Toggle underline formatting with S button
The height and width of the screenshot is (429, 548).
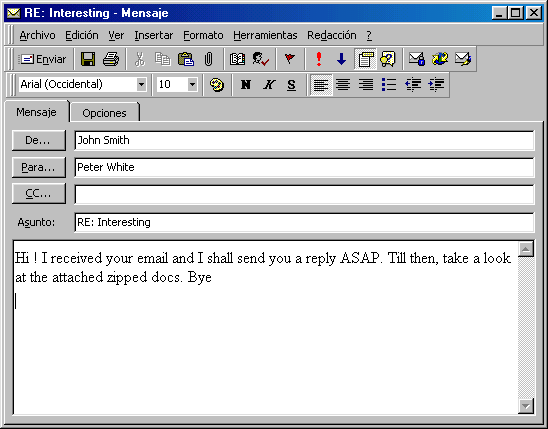tap(291, 85)
